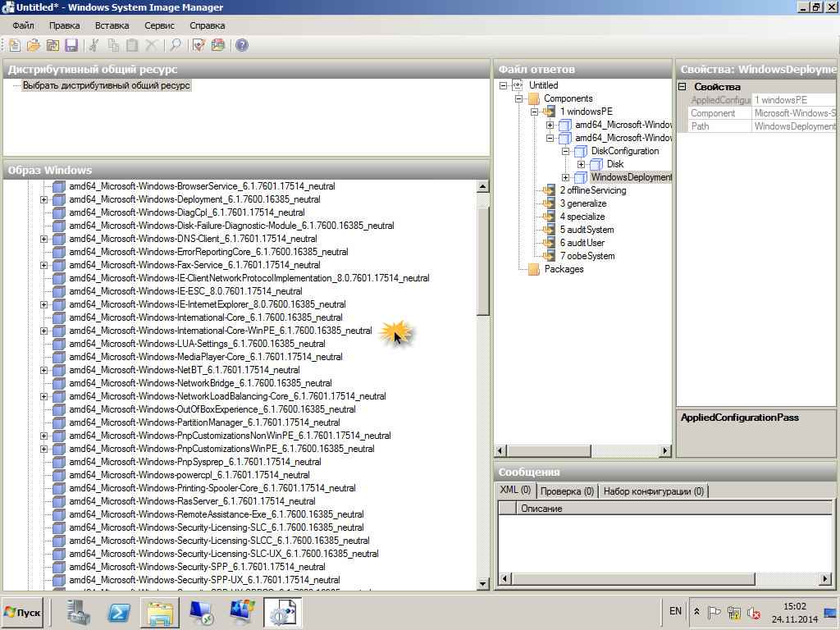
Task: Click the Windows System Image Manager taskbar icon
Action: click(282, 612)
